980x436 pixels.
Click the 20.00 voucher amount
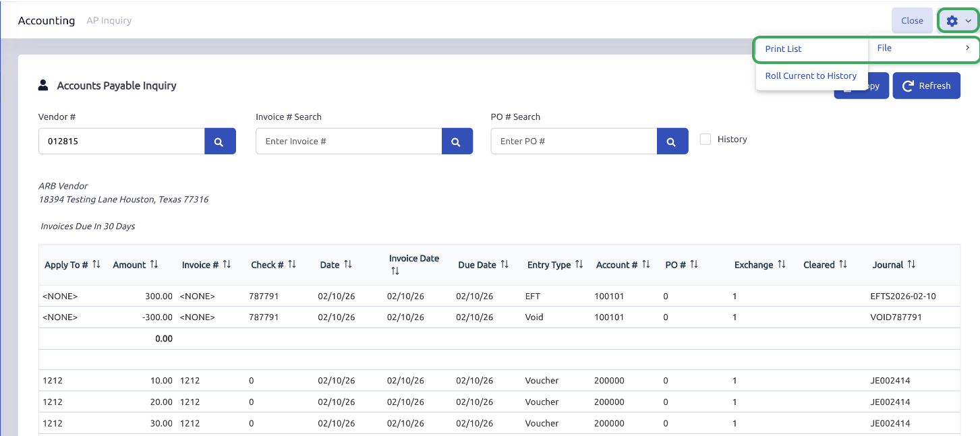pos(161,402)
